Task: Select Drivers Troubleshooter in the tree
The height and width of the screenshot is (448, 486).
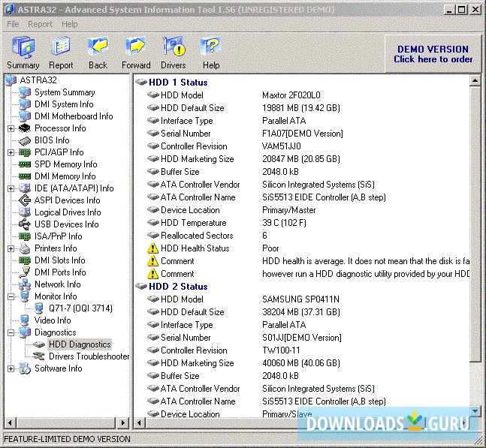Action: coord(89,356)
